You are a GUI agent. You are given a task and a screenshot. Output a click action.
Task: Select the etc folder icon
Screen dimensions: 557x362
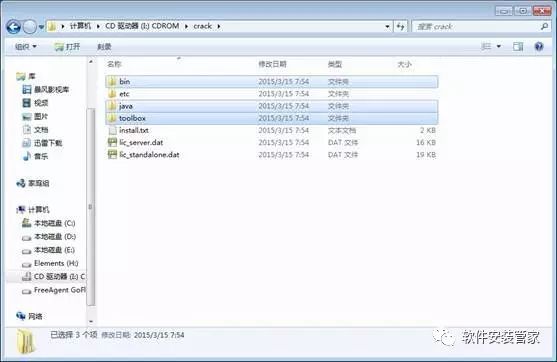pyautogui.click(x=112, y=94)
